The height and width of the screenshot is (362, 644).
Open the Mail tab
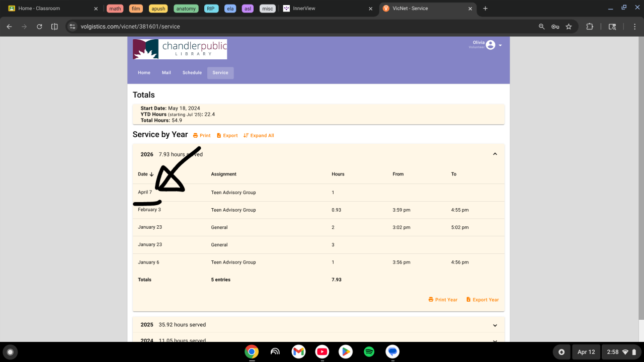(167, 73)
